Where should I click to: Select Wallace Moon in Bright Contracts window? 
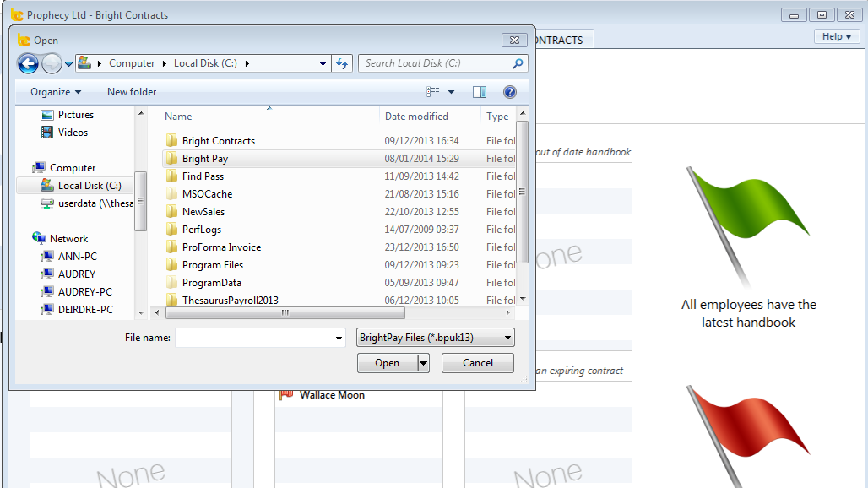(x=332, y=395)
